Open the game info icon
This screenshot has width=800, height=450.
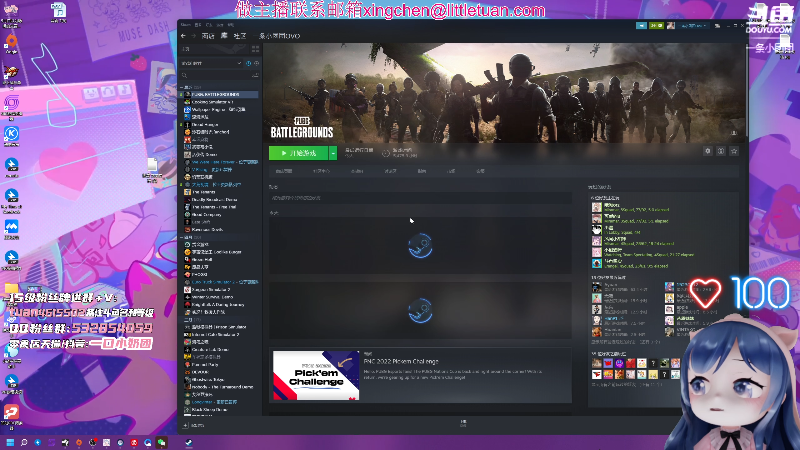click(x=721, y=151)
